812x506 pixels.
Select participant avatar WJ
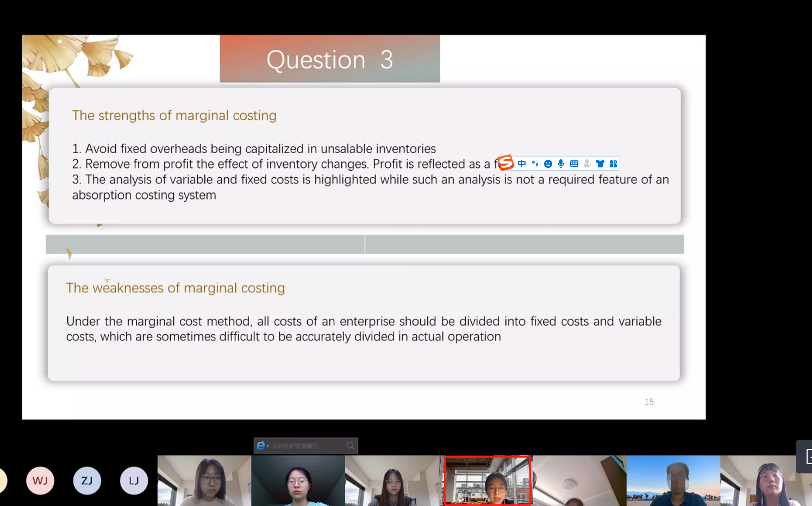tap(40, 480)
